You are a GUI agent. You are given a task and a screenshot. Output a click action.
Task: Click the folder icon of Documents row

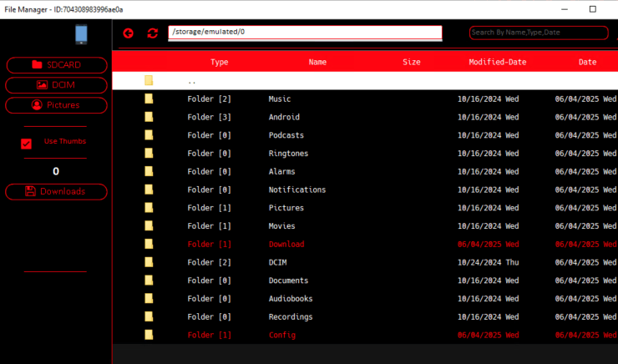coord(149,280)
